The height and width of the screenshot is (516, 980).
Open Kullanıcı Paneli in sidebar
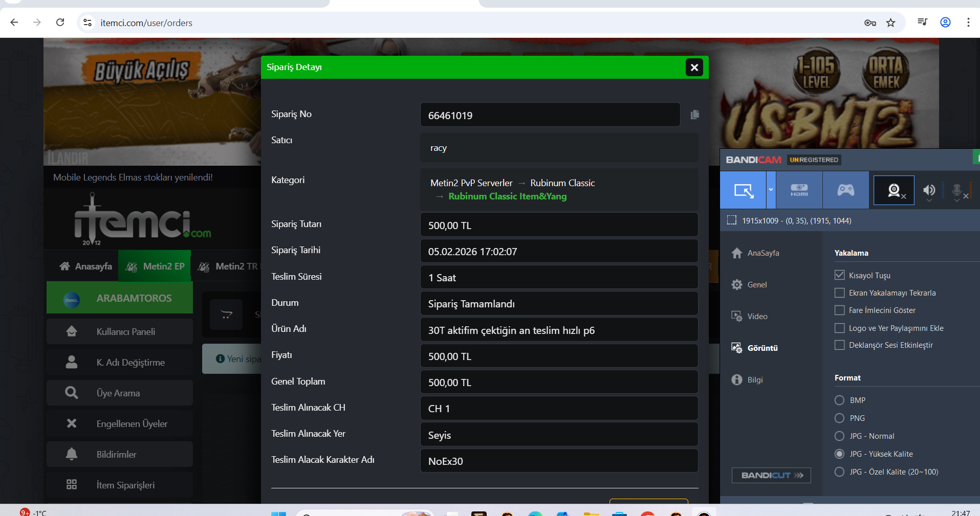tap(120, 331)
